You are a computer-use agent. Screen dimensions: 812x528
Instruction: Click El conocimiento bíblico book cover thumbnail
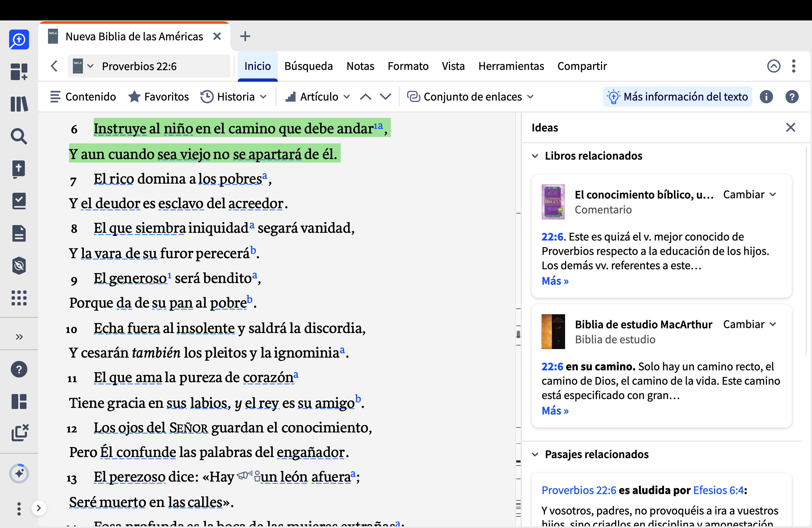click(x=553, y=202)
